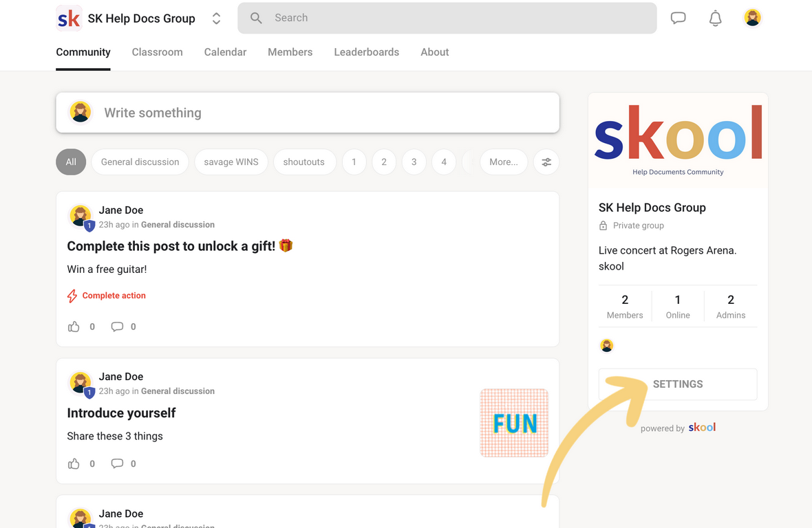Filter posts by 'General discussion'
The width and height of the screenshot is (812, 528).
140,162
